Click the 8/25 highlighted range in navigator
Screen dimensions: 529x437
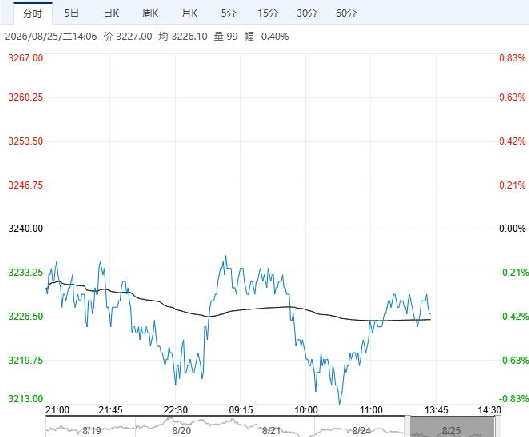tap(452, 427)
